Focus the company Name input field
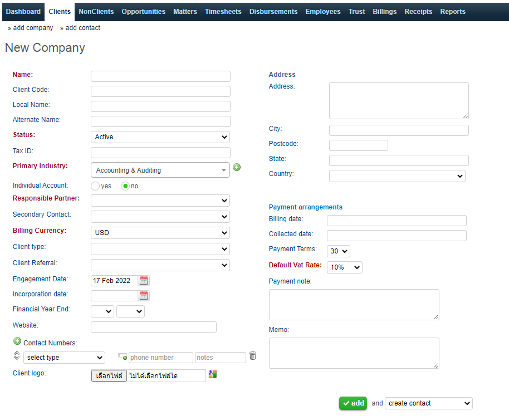Screen dimensions: 509x420 point(160,76)
